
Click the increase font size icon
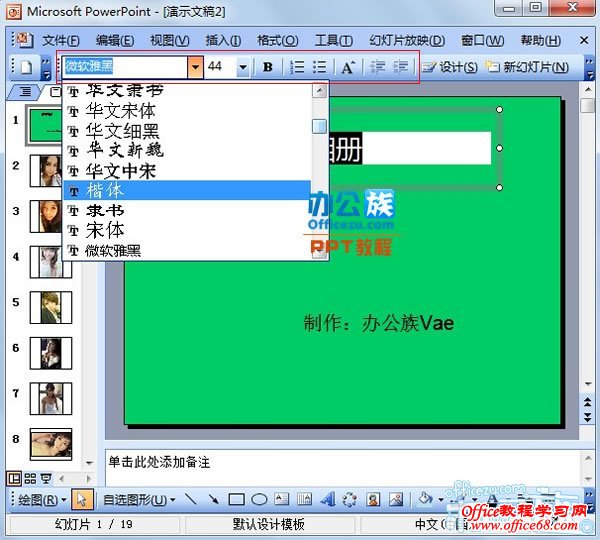(x=348, y=67)
